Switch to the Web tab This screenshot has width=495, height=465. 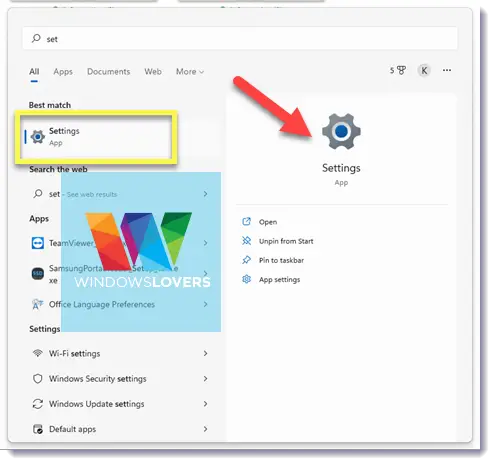click(153, 71)
